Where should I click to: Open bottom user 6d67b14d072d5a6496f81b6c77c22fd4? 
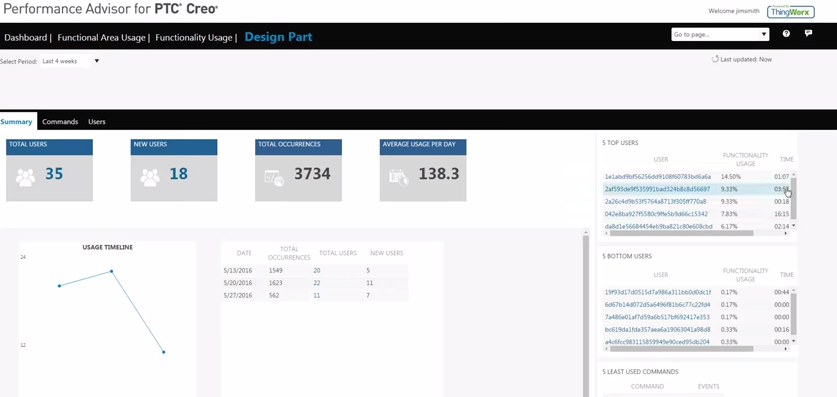coord(657,305)
